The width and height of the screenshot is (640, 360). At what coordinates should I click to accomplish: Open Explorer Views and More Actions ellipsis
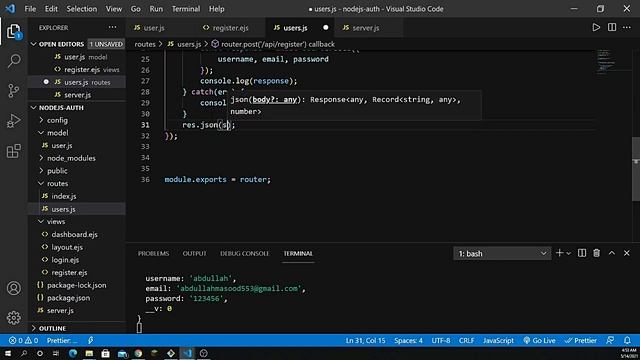[x=112, y=27]
